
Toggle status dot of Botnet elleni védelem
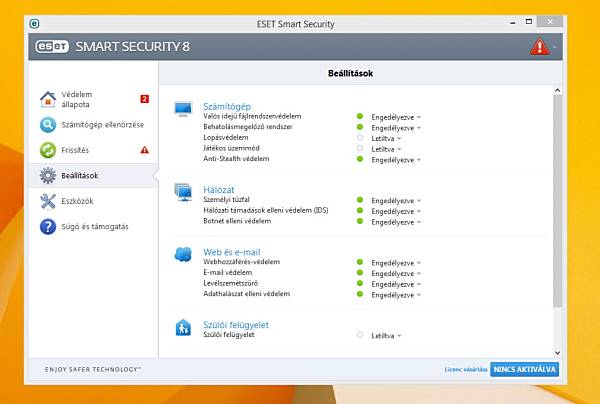(x=360, y=221)
